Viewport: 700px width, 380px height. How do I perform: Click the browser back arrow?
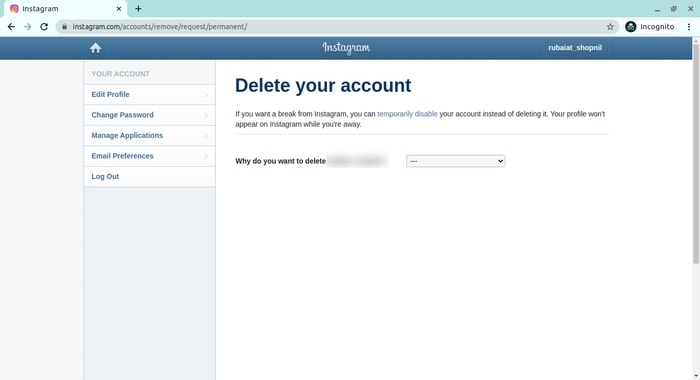[11, 27]
